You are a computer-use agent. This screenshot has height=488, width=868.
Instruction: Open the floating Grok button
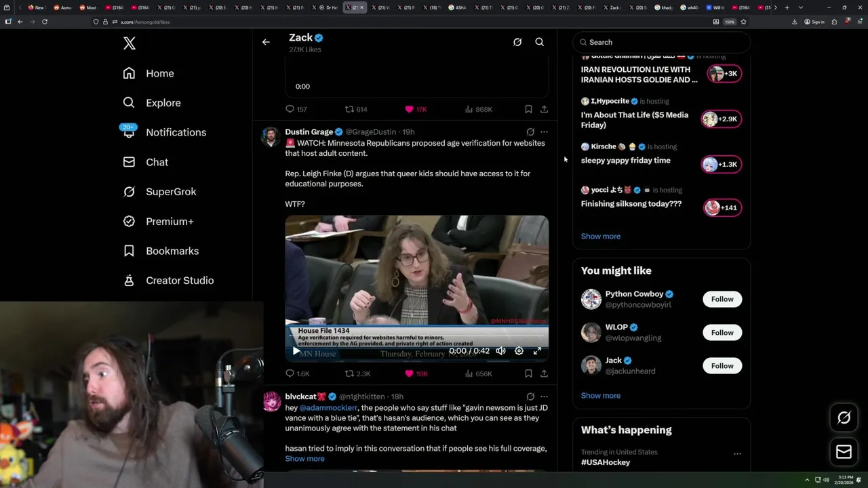pos(844,418)
